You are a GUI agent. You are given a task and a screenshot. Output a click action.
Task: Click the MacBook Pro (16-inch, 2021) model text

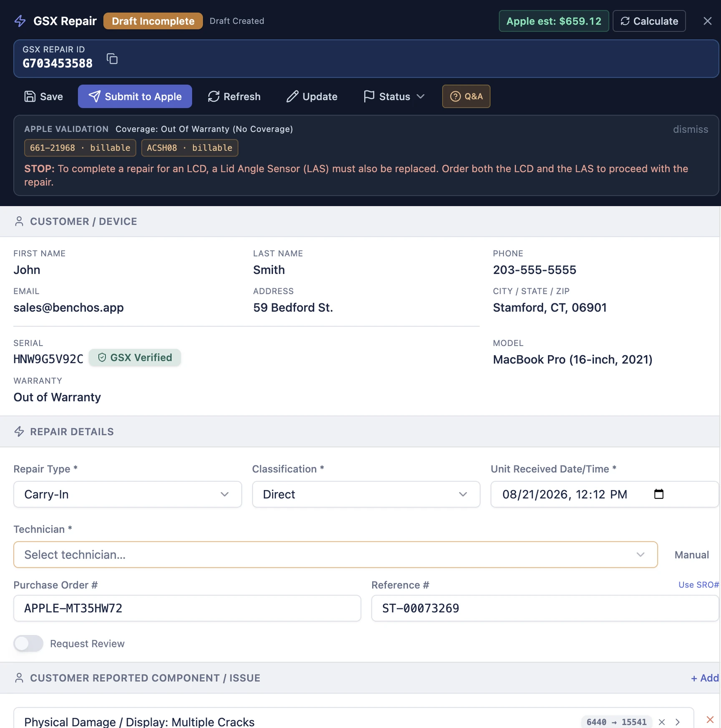572,360
